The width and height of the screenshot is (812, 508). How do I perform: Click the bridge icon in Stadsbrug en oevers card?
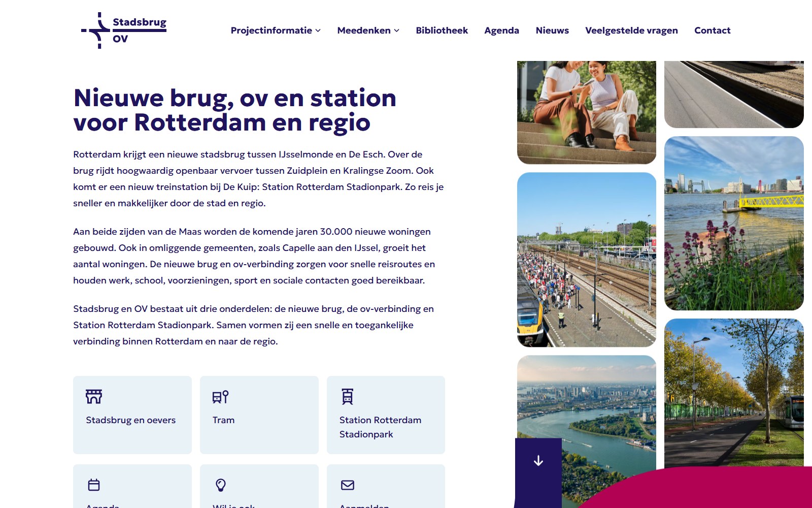coord(94,396)
